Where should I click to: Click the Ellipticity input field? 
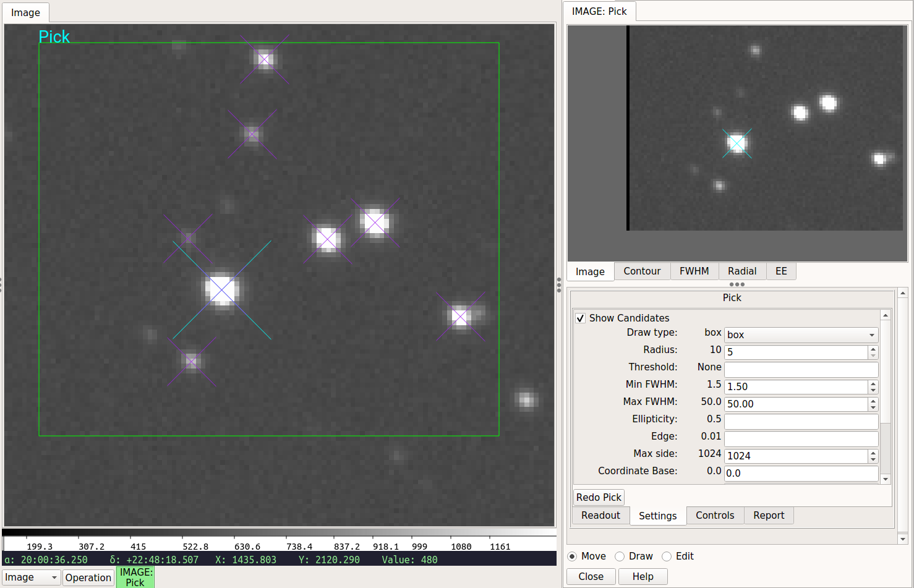pos(801,421)
